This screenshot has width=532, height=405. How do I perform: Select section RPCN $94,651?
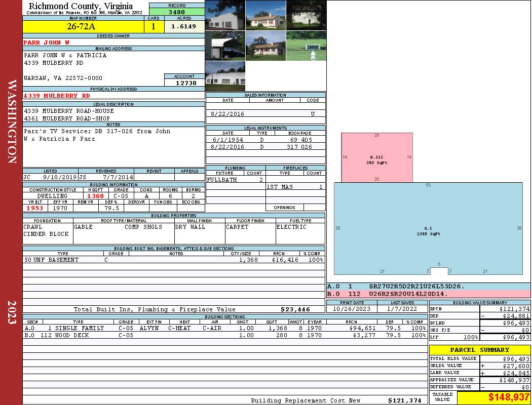pyautogui.click(x=362, y=328)
